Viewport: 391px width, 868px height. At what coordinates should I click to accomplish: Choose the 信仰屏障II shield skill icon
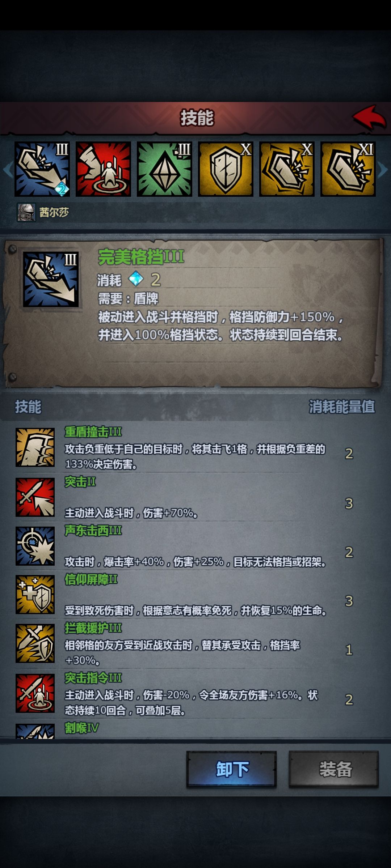35,595
